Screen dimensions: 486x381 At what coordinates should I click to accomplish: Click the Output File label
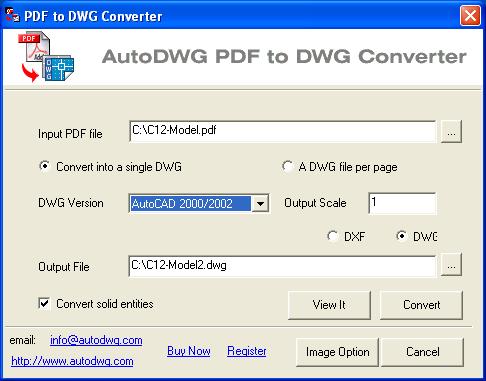(x=64, y=267)
